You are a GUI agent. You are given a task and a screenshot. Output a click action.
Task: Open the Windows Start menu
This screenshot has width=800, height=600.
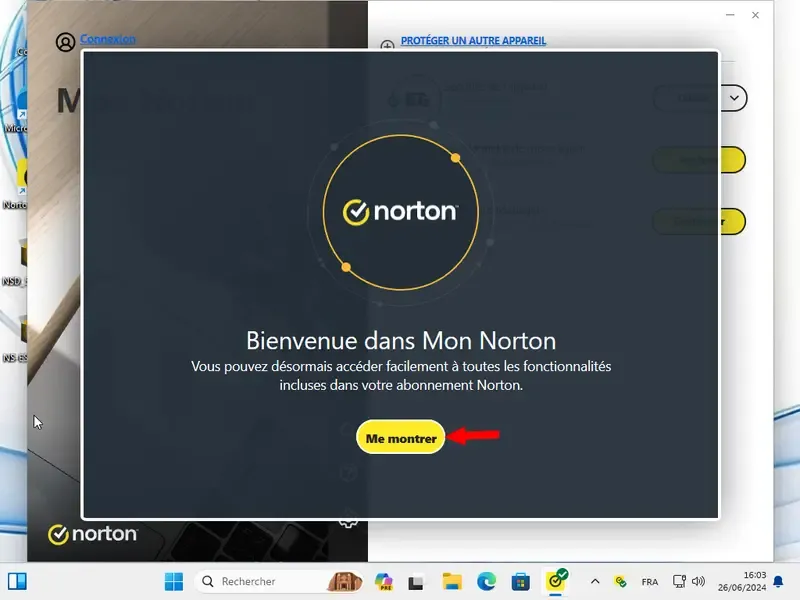(173, 581)
